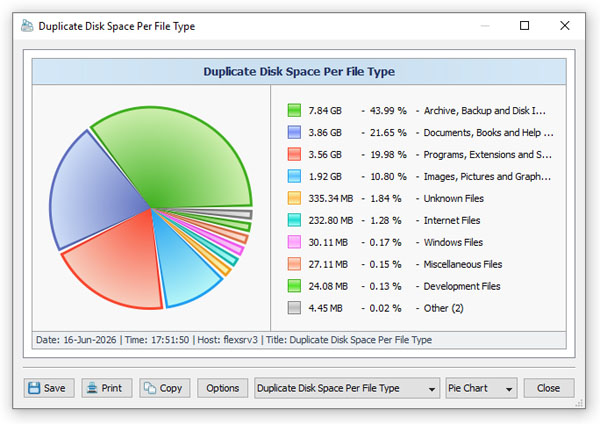Open the Duplicate Disk Space Per File Type dropdown
600x424 pixels.
pos(347,388)
